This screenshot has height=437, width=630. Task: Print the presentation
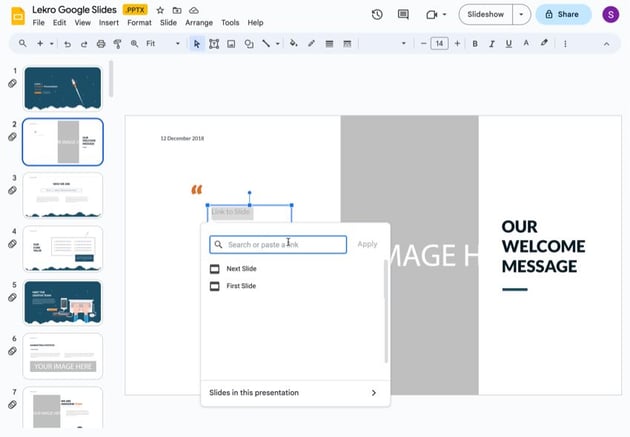click(x=101, y=44)
